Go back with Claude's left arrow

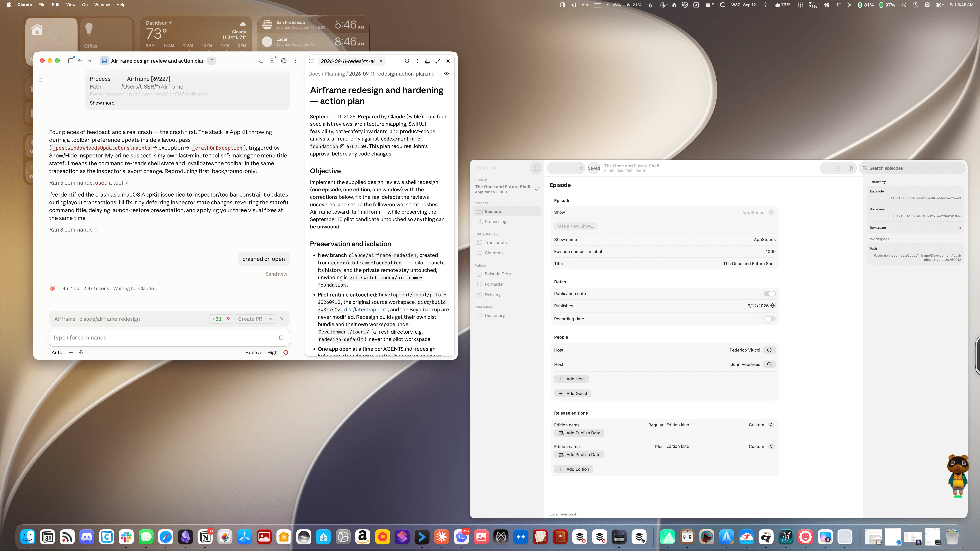(80, 61)
